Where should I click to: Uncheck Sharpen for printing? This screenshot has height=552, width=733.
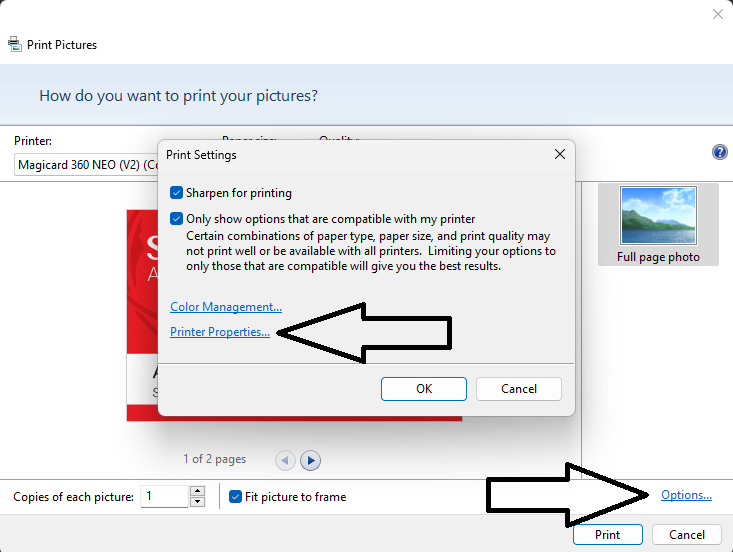(x=177, y=193)
